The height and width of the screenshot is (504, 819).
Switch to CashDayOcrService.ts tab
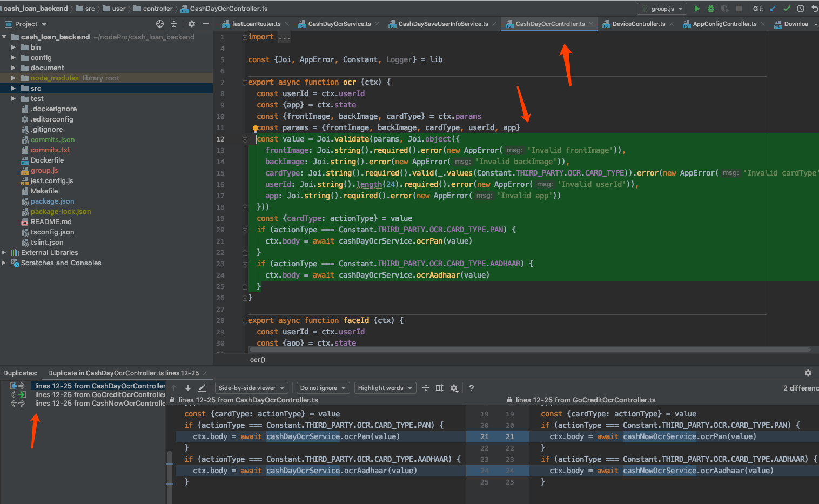pyautogui.click(x=339, y=24)
